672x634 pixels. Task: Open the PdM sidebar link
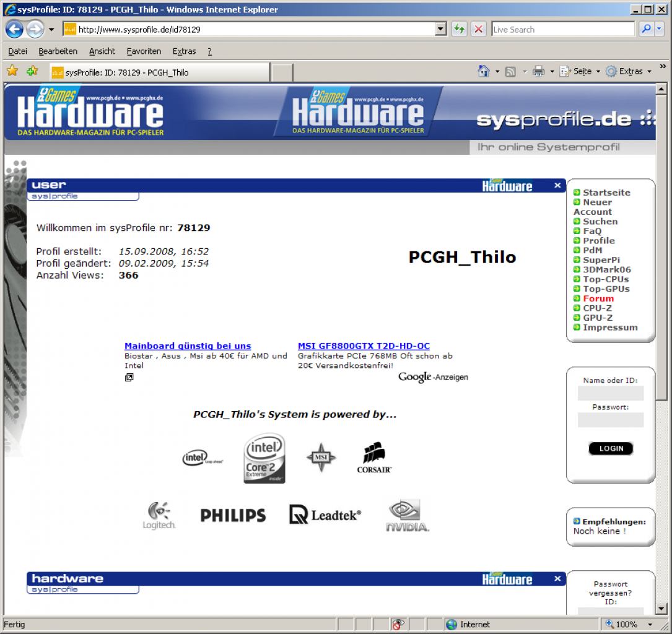[x=592, y=250]
